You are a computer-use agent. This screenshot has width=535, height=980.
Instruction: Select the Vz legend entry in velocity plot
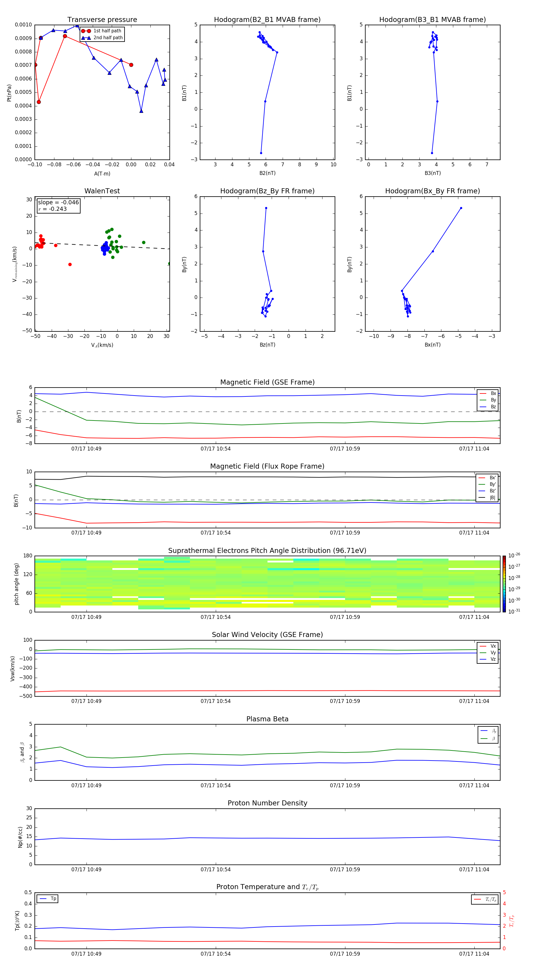(x=488, y=659)
